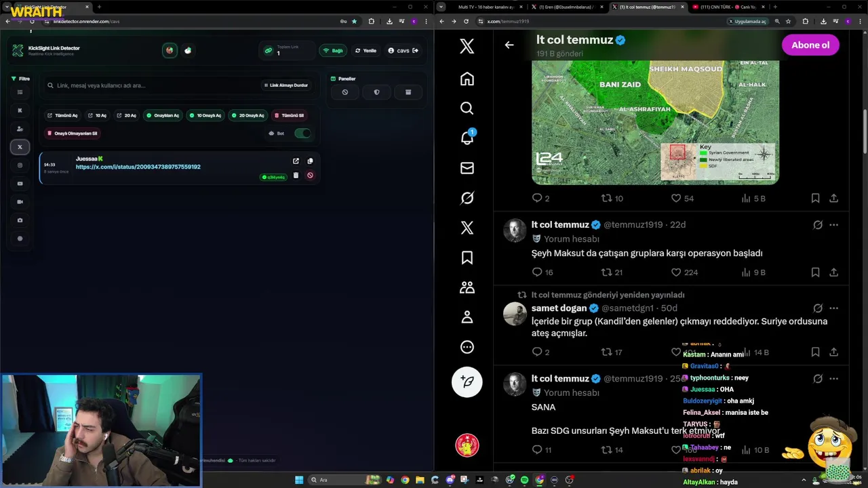
Task: Click Link Almayı Durdur button
Action: 285,85
